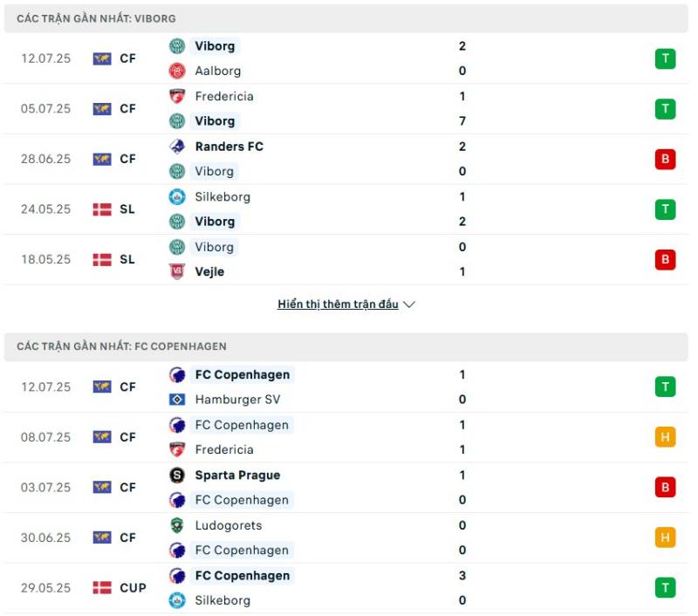This screenshot has width=698, height=616.
Task: Click the Denmark flag beside CUP
Action: point(102,587)
